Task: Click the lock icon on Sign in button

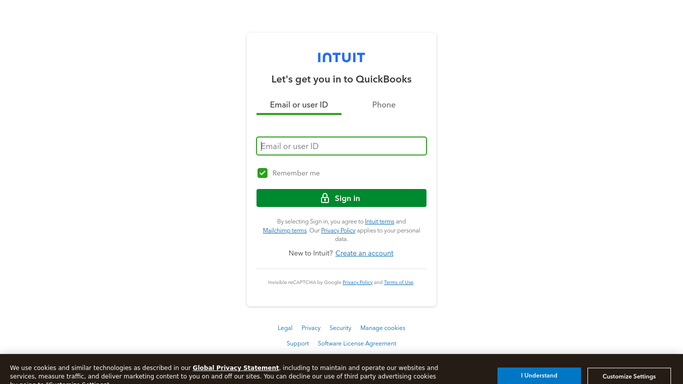Action: 325,198
